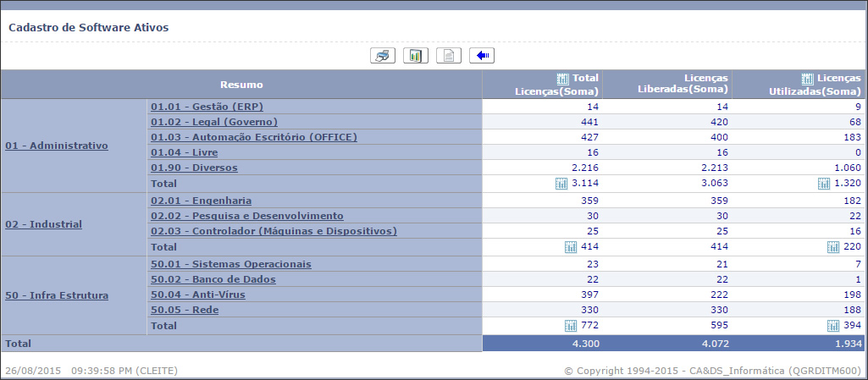The image size is (868, 380).
Task: Click the document page icon in toolbar
Action: (449, 56)
